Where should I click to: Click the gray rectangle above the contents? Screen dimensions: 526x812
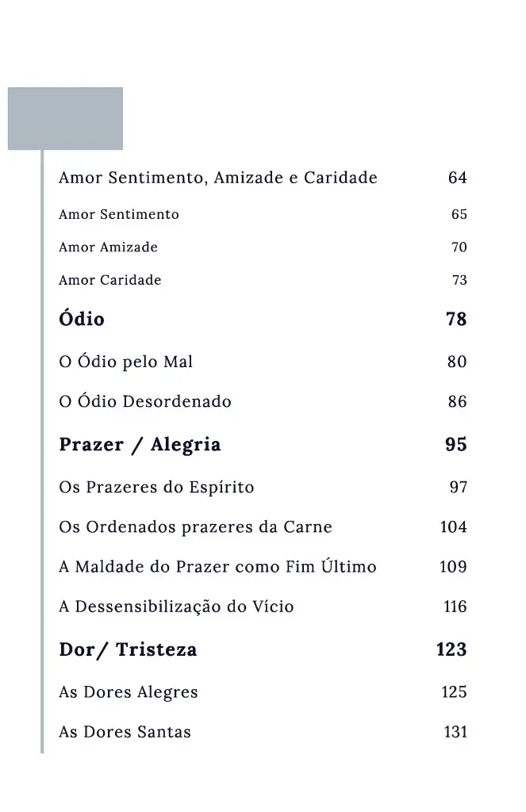[65, 118]
